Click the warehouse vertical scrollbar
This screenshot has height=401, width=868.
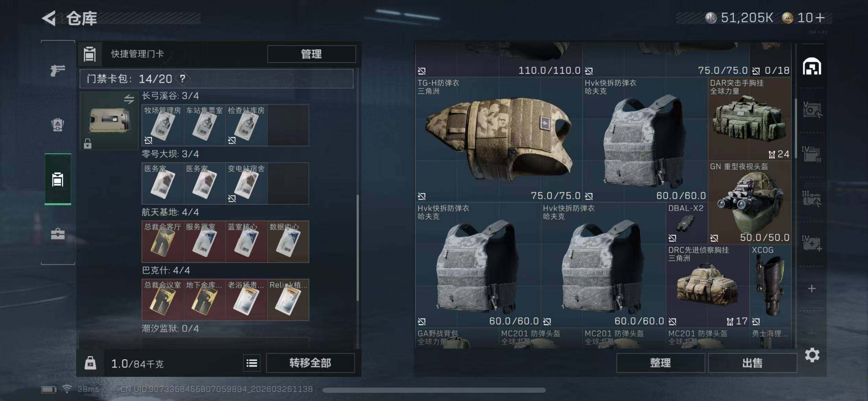click(x=795, y=129)
